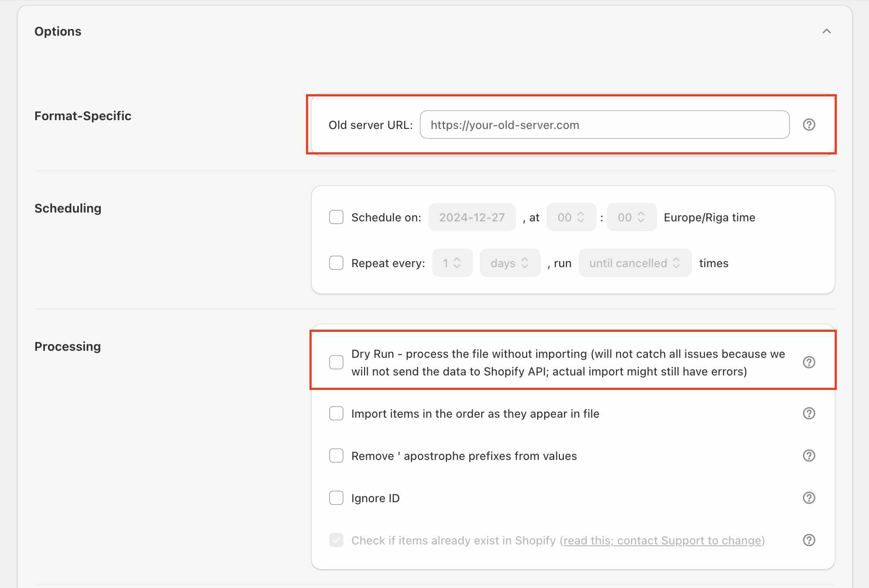Screen dimensions: 869x588
Task: Click help icon for Check if items exist
Action: point(809,540)
